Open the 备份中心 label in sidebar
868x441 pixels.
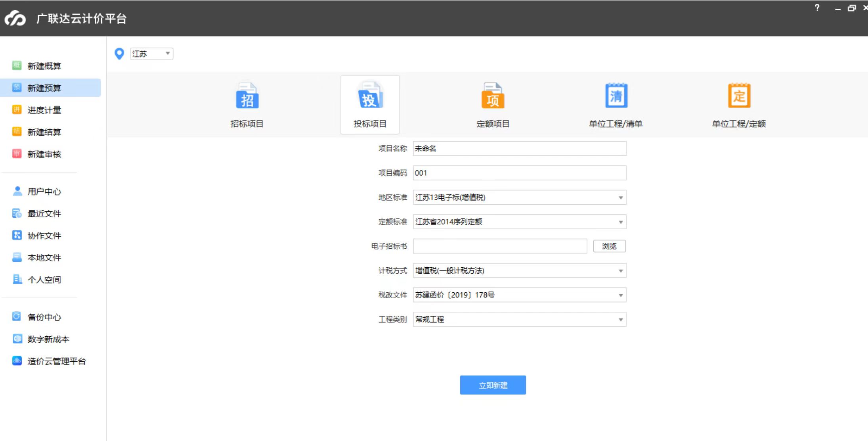[x=44, y=317]
